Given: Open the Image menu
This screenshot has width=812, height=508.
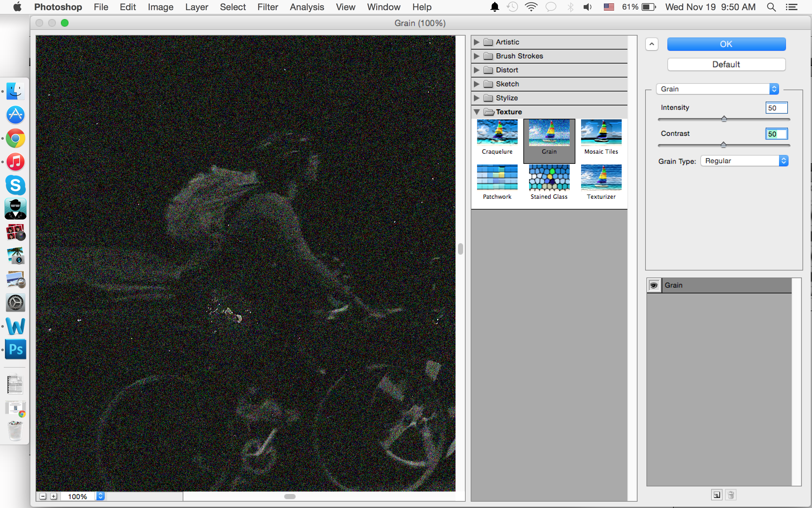Looking at the screenshot, I should click(160, 7).
